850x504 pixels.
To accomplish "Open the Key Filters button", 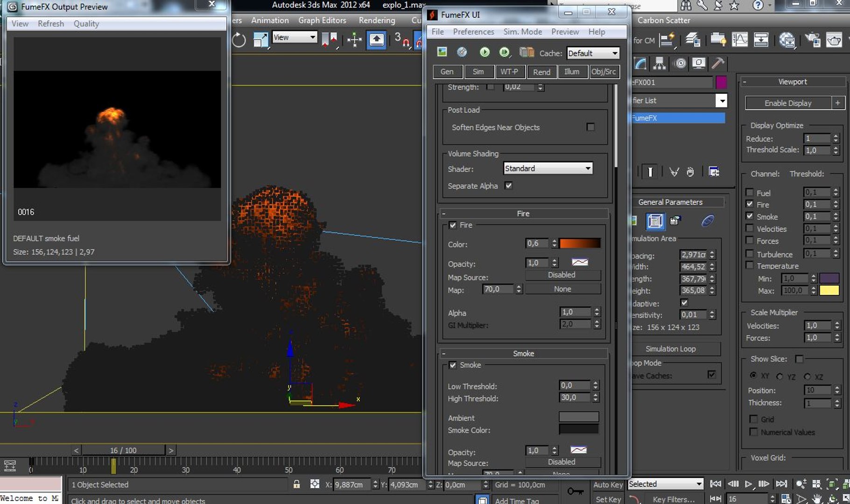I will click(x=674, y=499).
